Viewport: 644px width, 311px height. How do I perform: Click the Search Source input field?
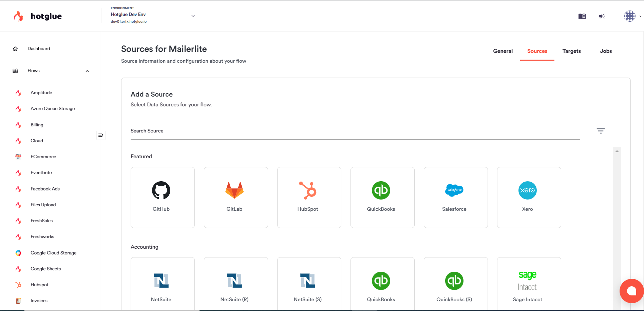[355, 131]
